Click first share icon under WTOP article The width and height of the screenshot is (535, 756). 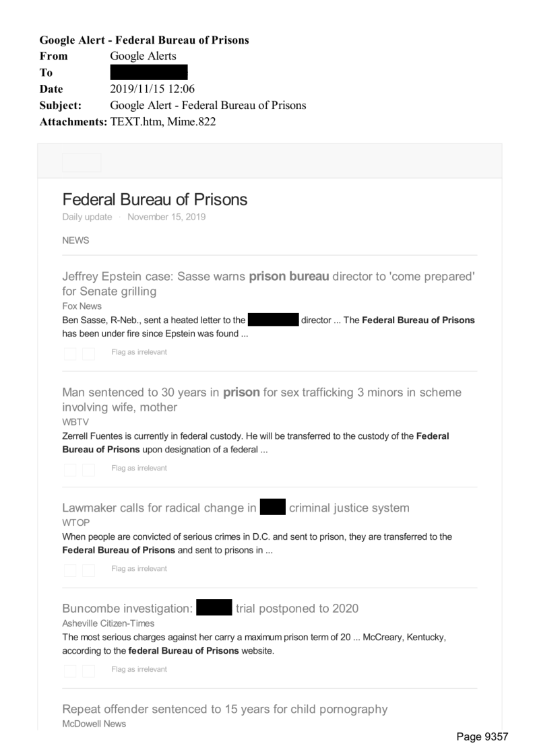coord(70,570)
